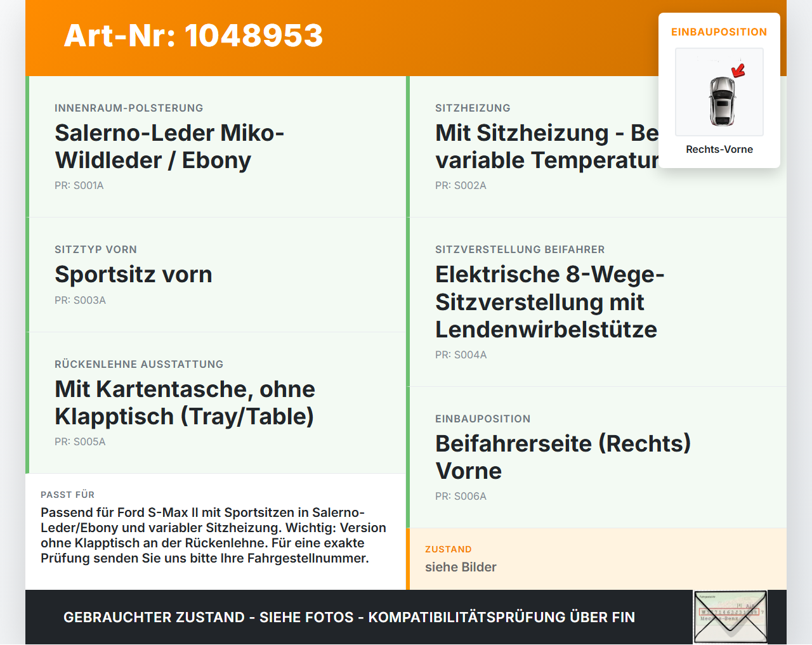Image resolution: width=812 pixels, height=645 pixels.
Task: Select the Sportsitz vorn value
Action: [133, 275]
